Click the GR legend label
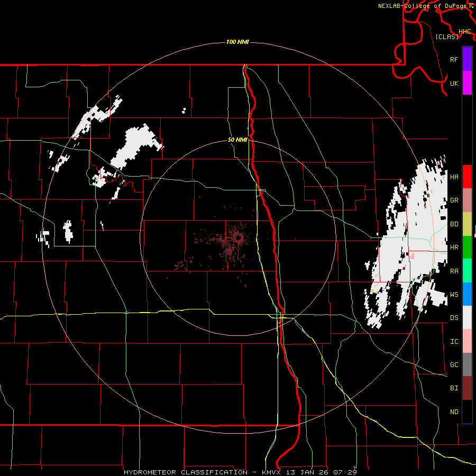Screen dimensions: 476x476 click(454, 200)
